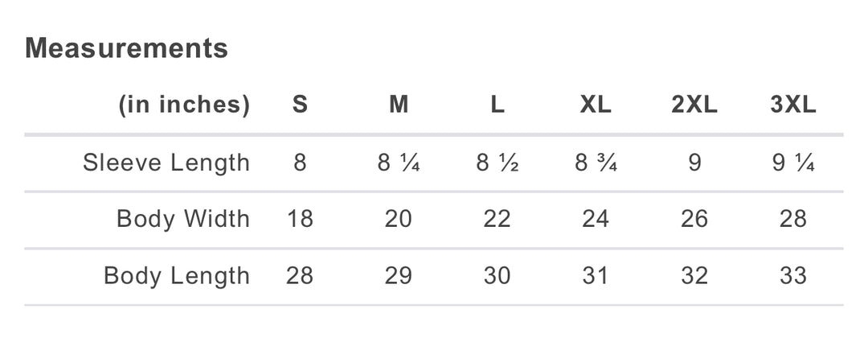Select the 2XL size column header
This screenshot has height=342, width=868.
[x=694, y=105]
